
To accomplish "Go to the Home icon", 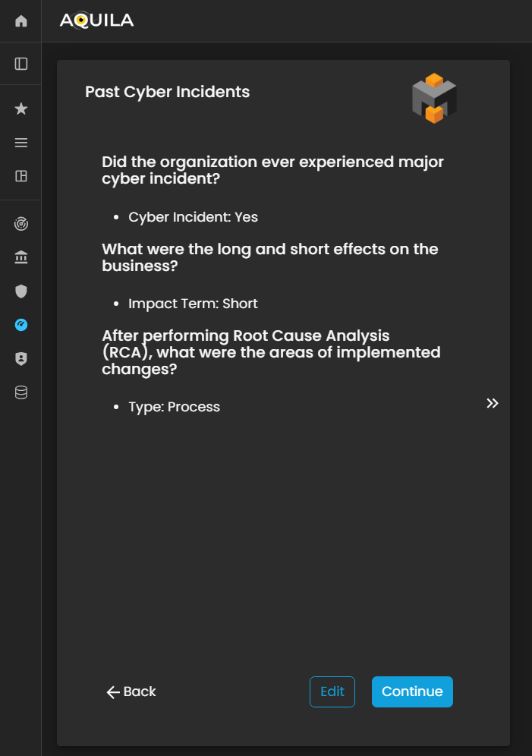I will 21,21.
